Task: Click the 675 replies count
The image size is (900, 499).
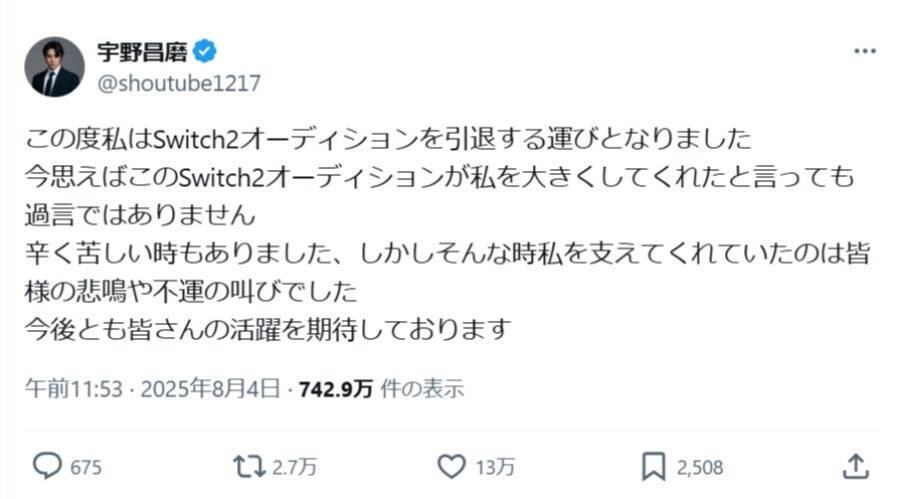Action: coord(85,466)
